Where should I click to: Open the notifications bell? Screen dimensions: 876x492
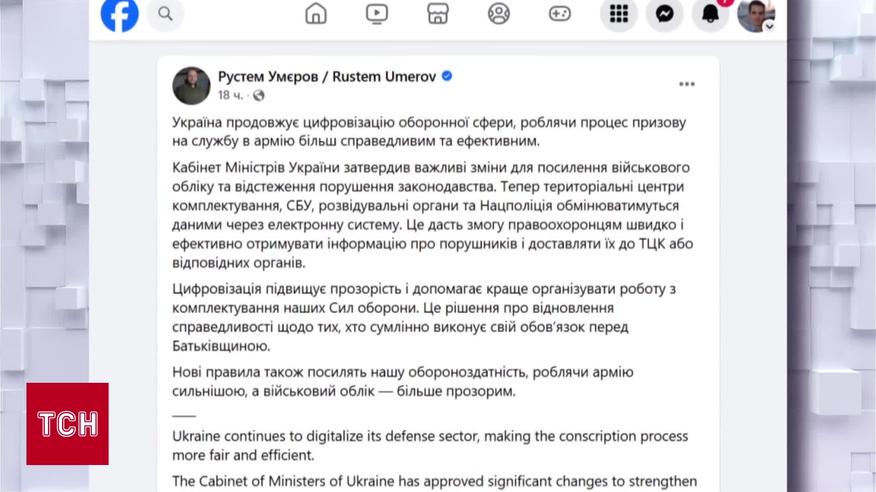point(710,13)
